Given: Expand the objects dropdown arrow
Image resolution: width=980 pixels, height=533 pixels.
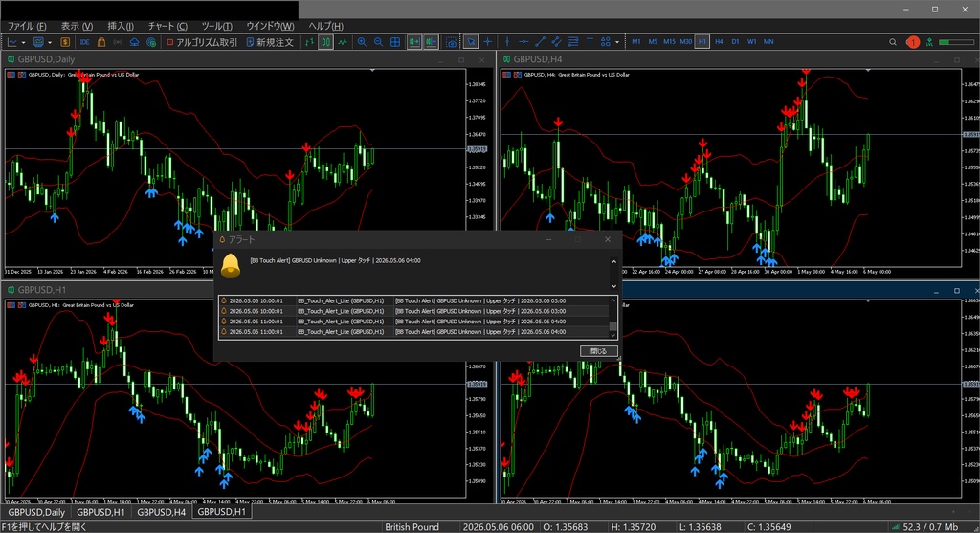Looking at the screenshot, I should [617, 42].
